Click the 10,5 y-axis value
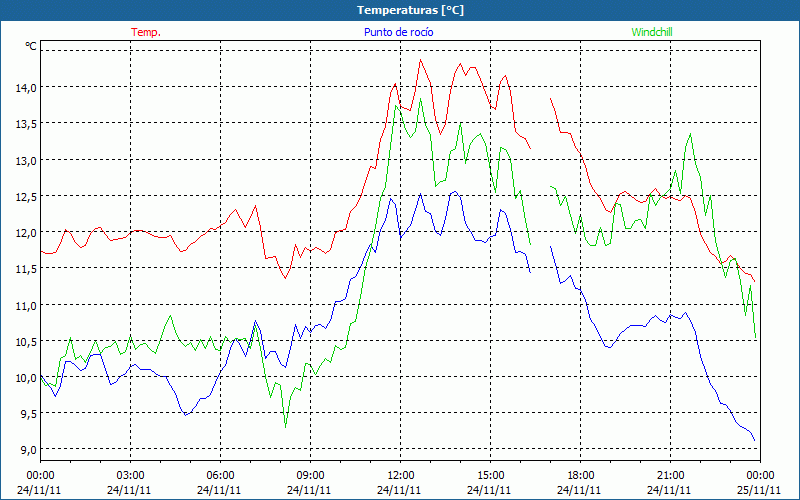Image resolution: width=800 pixels, height=500 pixels. click(26, 341)
